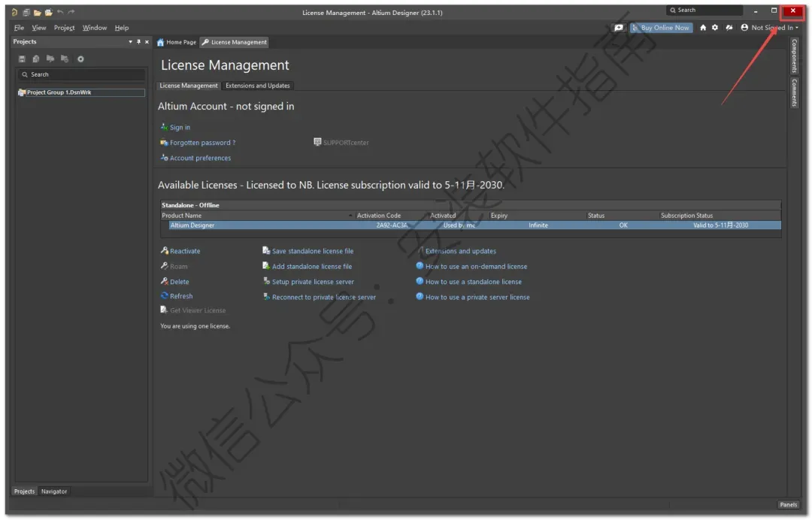This screenshot has height=520, width=812.
Task: Go to home via top-right house icon
Action: (703, 27)
